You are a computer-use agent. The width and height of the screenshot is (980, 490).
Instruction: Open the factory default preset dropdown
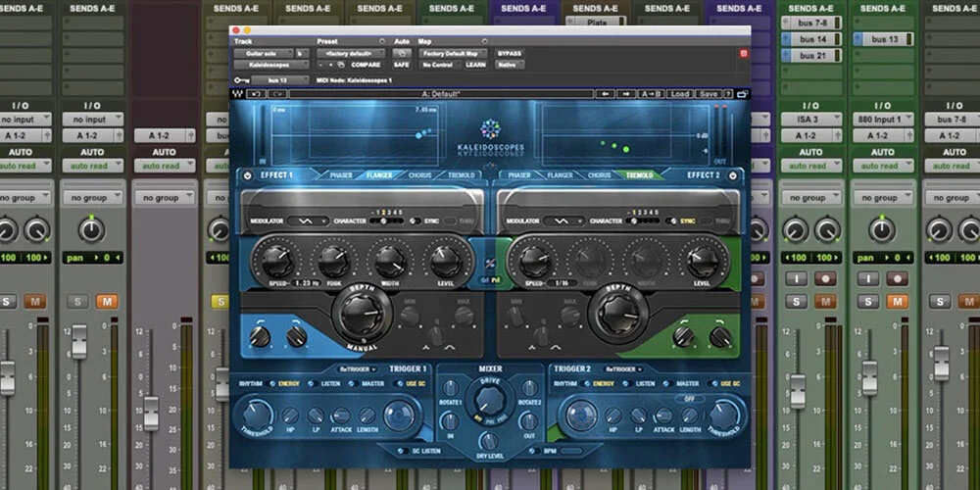pyautogui.click(x=352, y=54)
